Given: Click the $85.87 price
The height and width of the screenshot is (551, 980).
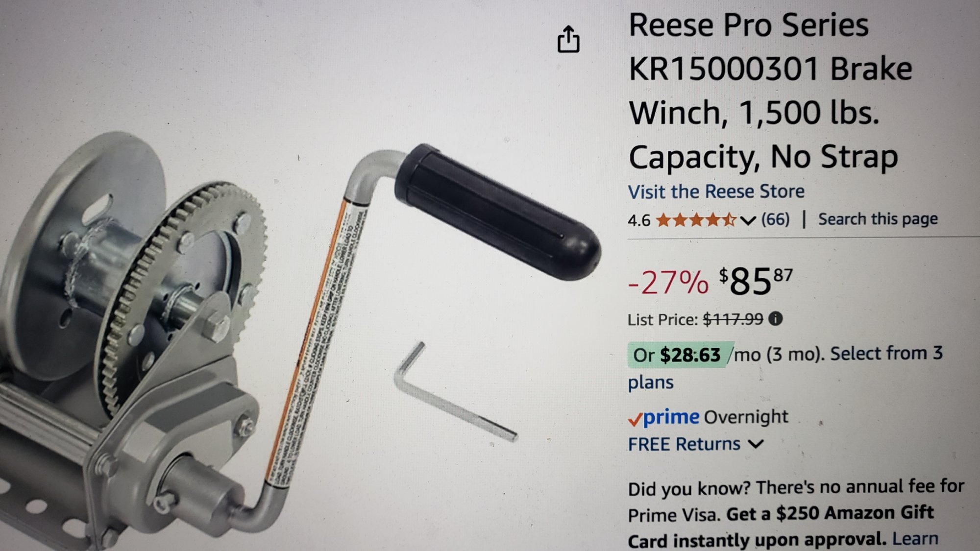Looking at the screenshot, I should pyautogui.click(x=756, y=281).
